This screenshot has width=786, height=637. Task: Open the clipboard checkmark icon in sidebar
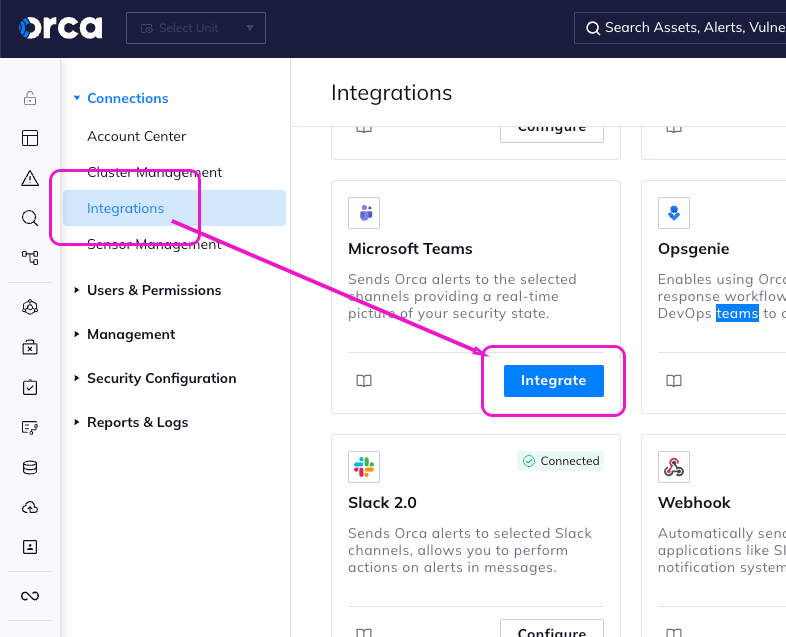point(30,387)
